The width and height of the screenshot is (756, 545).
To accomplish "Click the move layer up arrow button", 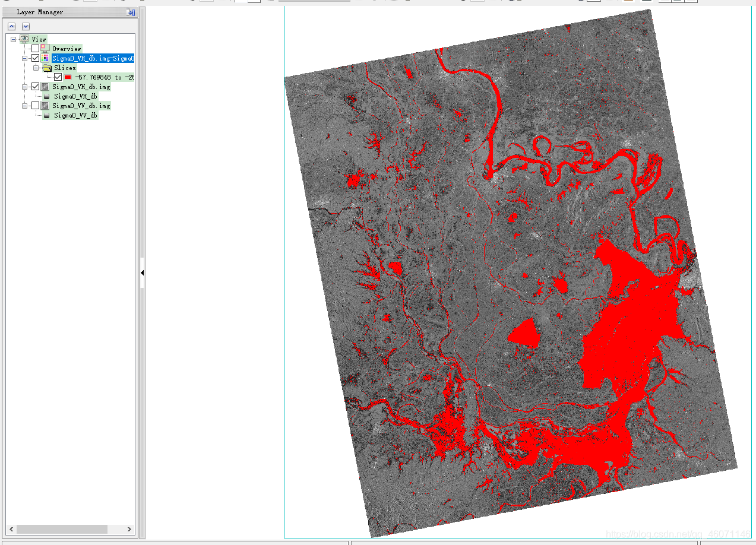I will [x=11, y=26].
